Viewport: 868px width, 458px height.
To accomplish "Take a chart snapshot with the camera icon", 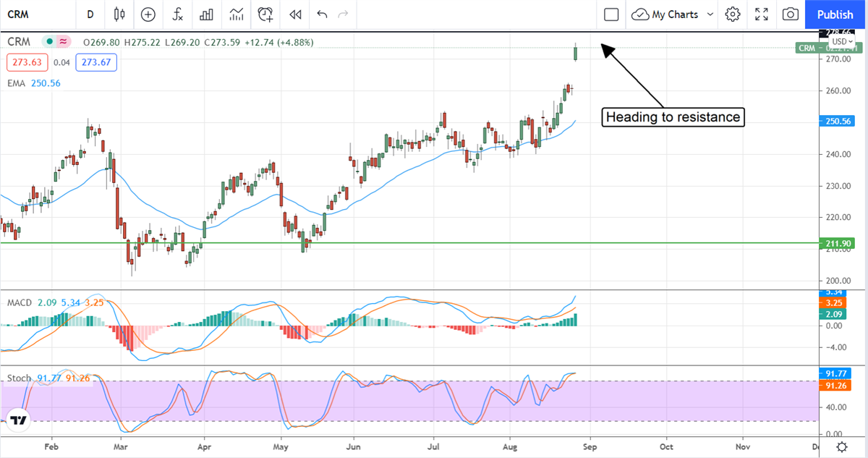I will pos(791,14).
